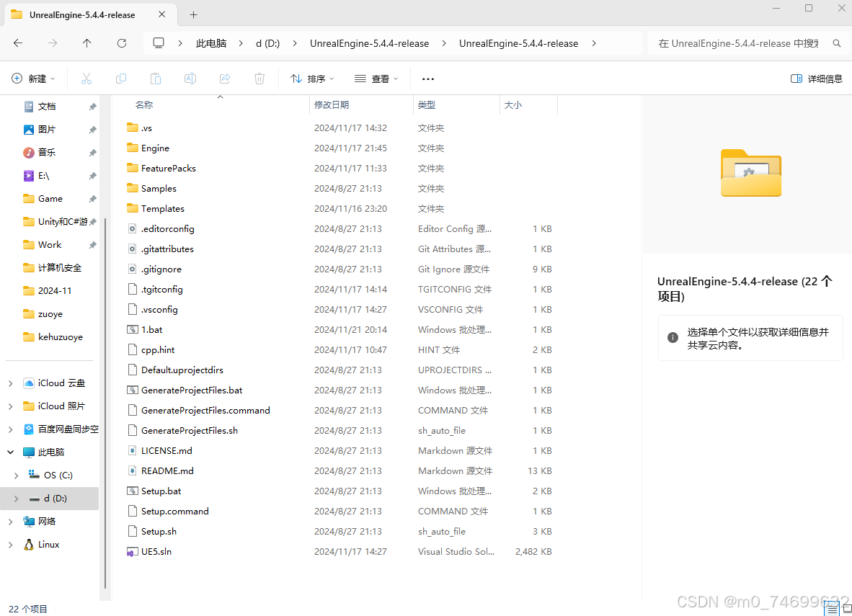Add a new Explorer tab
852x616 pixels.
point(193,14)
